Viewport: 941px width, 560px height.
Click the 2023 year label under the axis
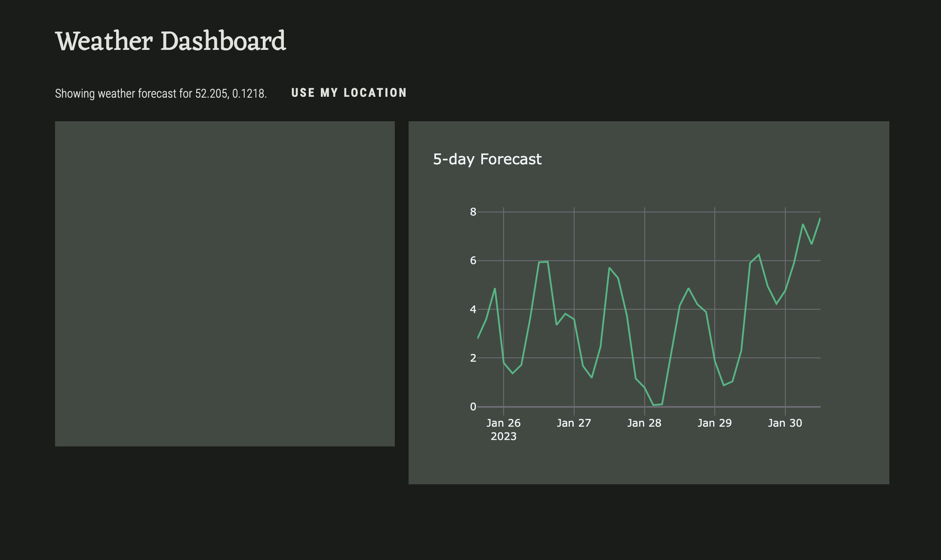(x=503, y=436)
